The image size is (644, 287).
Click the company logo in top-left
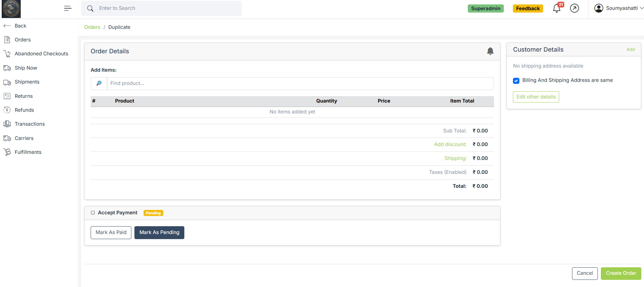pyautogui.click(x=11, y=9)
